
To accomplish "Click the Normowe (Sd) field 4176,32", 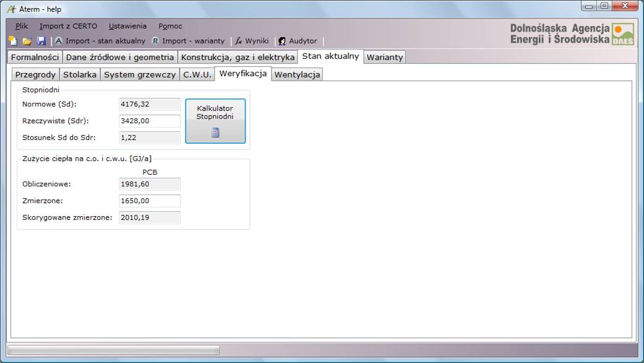I will [x=150, y=104].
